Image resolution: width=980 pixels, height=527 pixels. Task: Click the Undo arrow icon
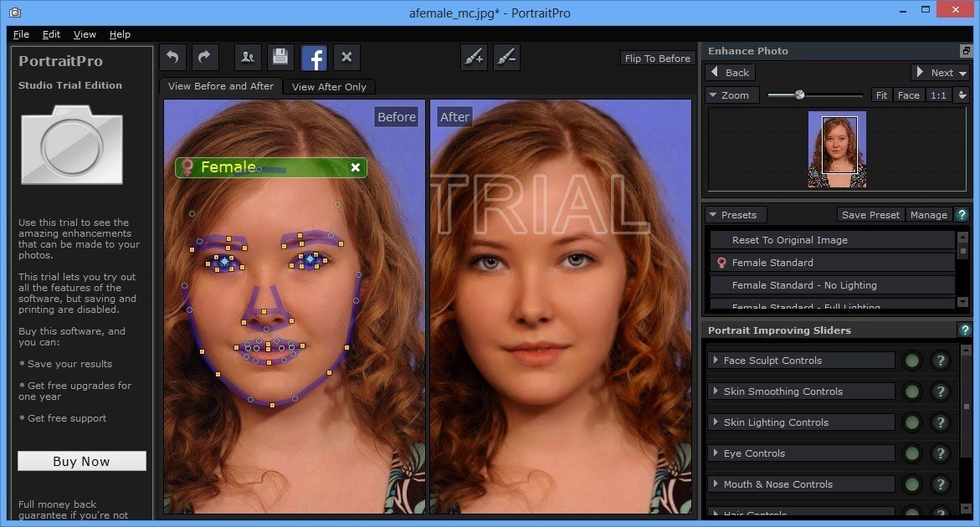172,57
